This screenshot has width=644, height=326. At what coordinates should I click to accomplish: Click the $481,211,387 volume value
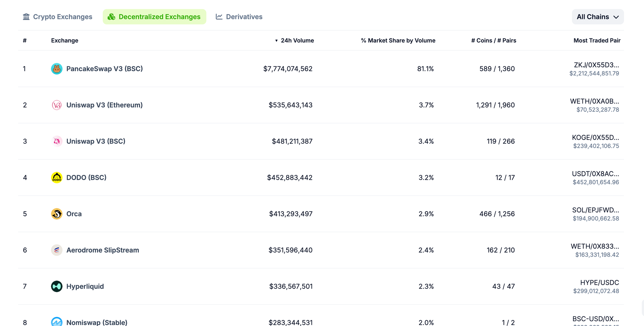pyautogui.click(x=292, y=141)
